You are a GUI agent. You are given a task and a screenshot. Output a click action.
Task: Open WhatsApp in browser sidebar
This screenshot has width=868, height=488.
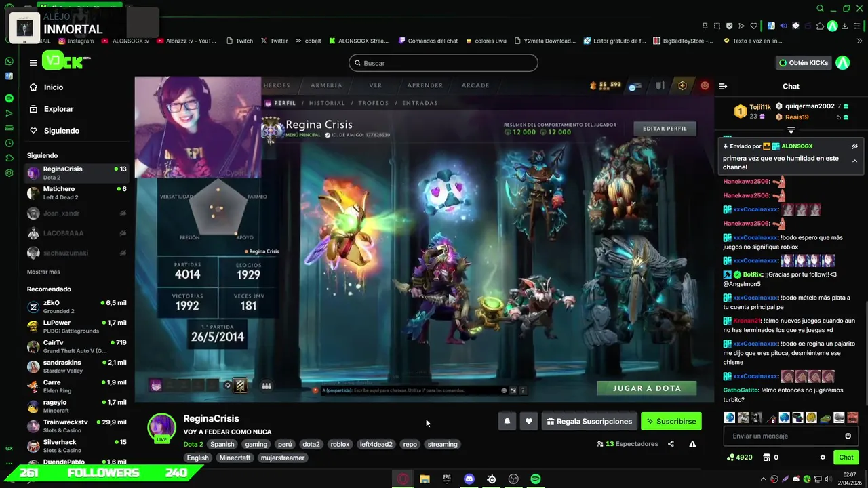pos(9,61)
